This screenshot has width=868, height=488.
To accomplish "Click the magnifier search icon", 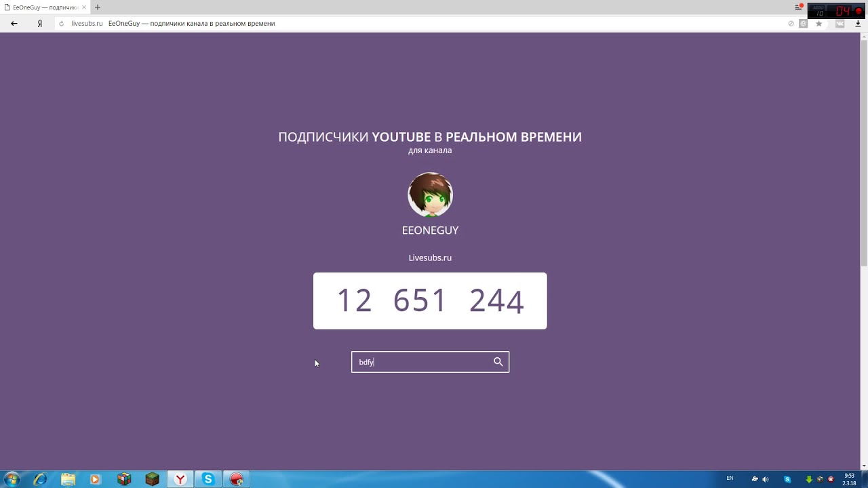I will pyautogui.click(x=498, y=362).
